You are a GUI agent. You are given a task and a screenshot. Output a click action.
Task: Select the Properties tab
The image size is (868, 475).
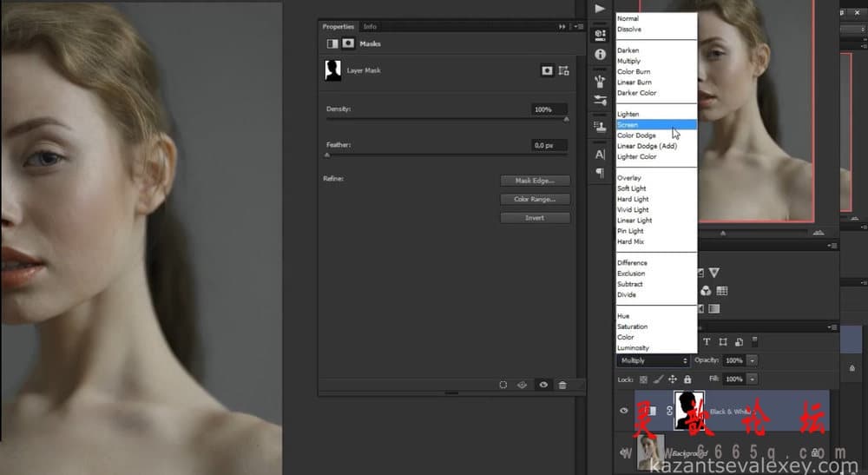(338, 27)
